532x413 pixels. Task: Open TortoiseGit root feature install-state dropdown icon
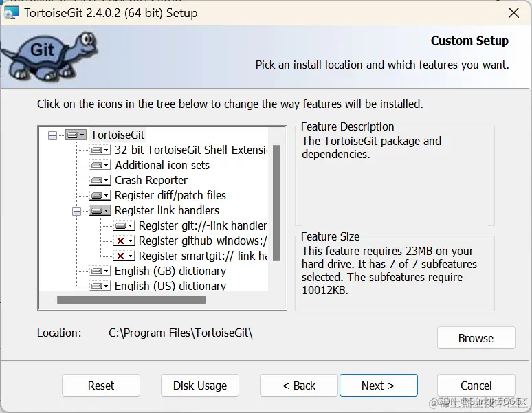pos(76,135)
